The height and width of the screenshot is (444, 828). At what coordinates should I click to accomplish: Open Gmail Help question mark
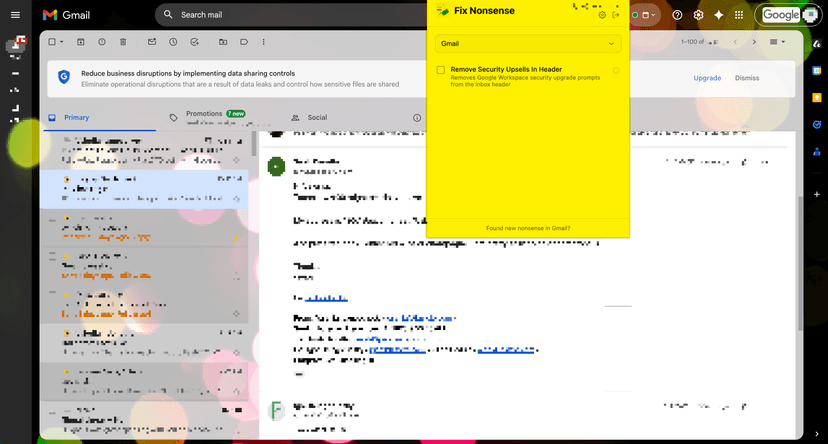(x=677, y=15)
